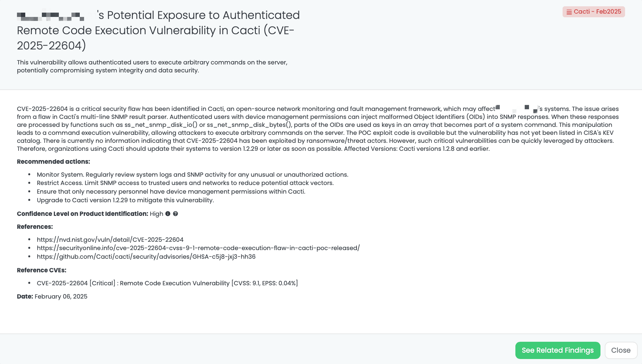Click the dialog title mentioning Cacti CVE

(158, 30)
